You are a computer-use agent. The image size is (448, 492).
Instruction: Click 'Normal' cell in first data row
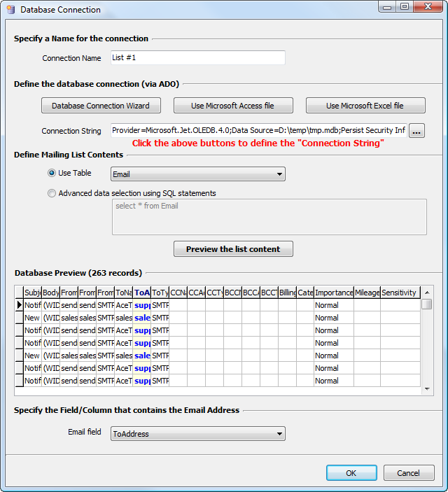[334, 305]
